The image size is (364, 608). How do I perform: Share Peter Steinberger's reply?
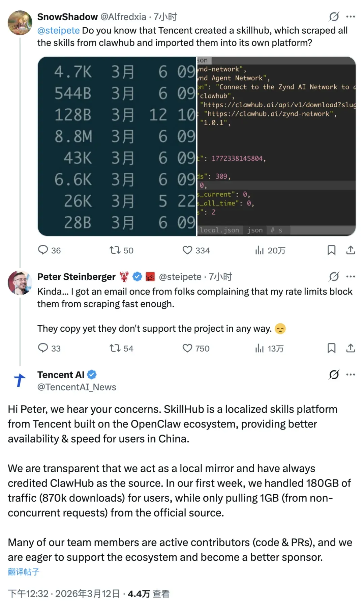click(351, 348)
